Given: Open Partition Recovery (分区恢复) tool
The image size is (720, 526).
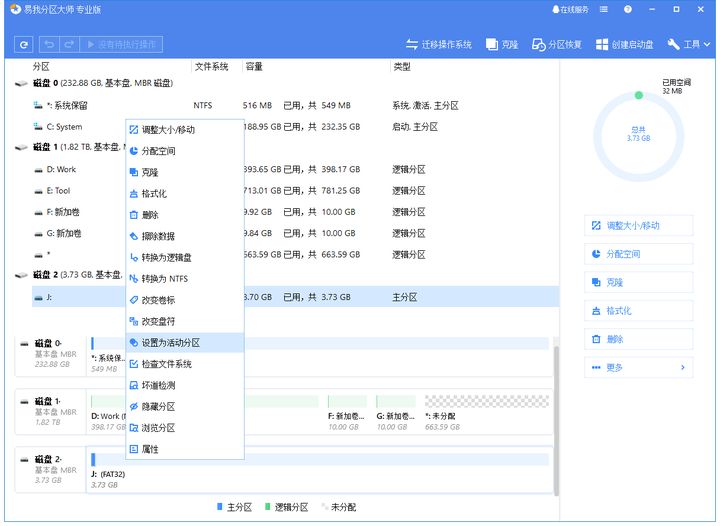Looking at the screenshot, I should coord(539,45).
